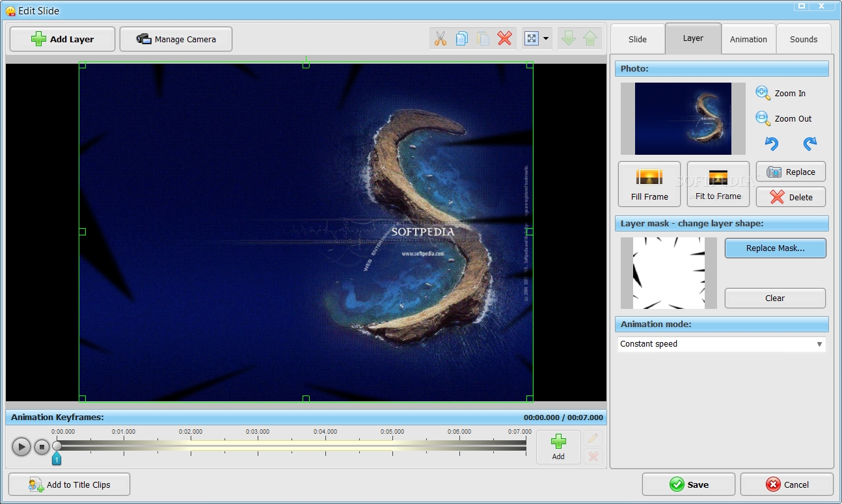Click the 0:02.000 timeline label

tap(191, 432)
